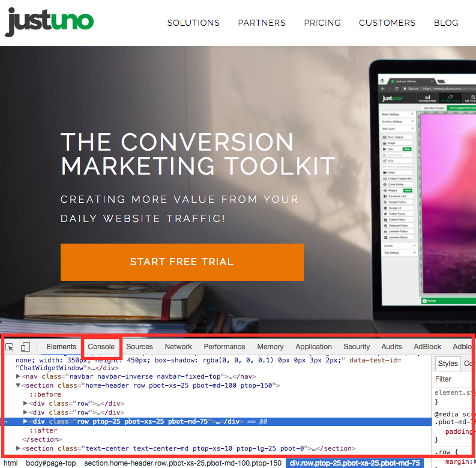The height and width of the screenshot is (468, 476).
Task: Open the PRICING navigation link
Action: 322,23
